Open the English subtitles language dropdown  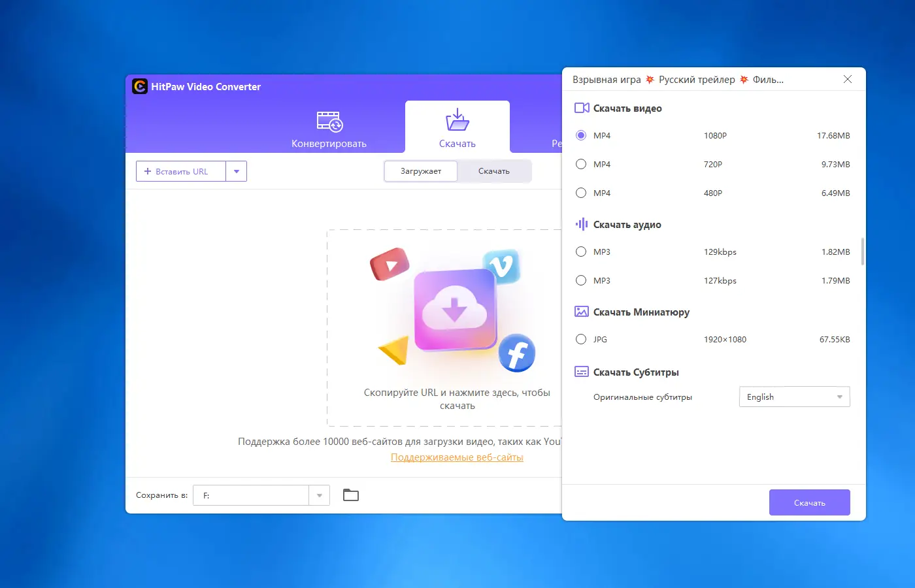click(x=794, y=397)
